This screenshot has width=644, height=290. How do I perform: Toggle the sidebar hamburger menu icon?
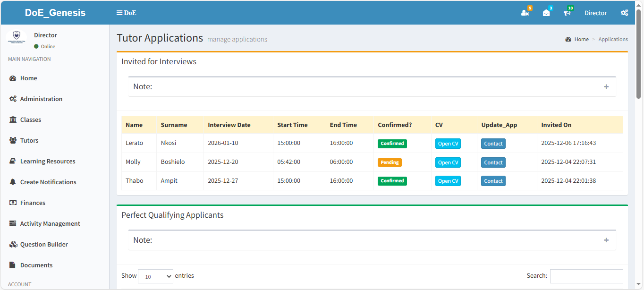[x=119, y=13]
